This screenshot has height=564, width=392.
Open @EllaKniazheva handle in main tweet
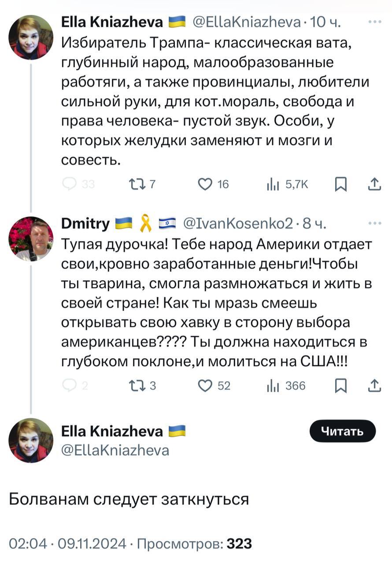click(115, 450)
